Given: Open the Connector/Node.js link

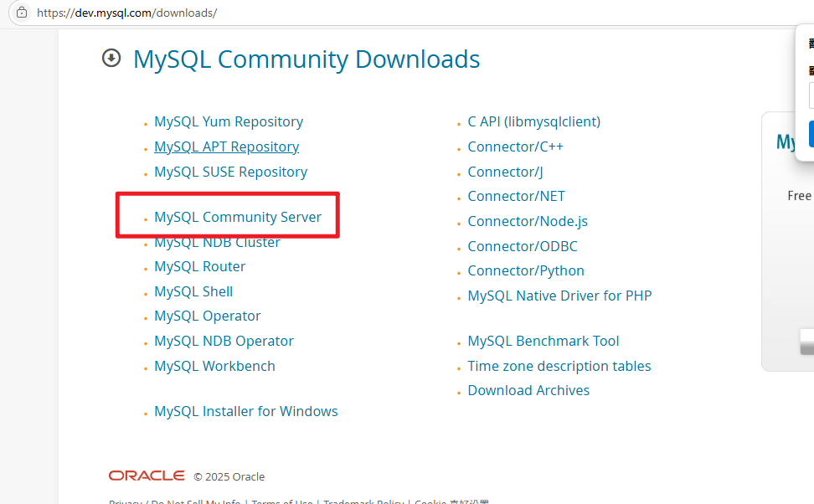Looking at the screenshot, I should (x=528, y=221).
